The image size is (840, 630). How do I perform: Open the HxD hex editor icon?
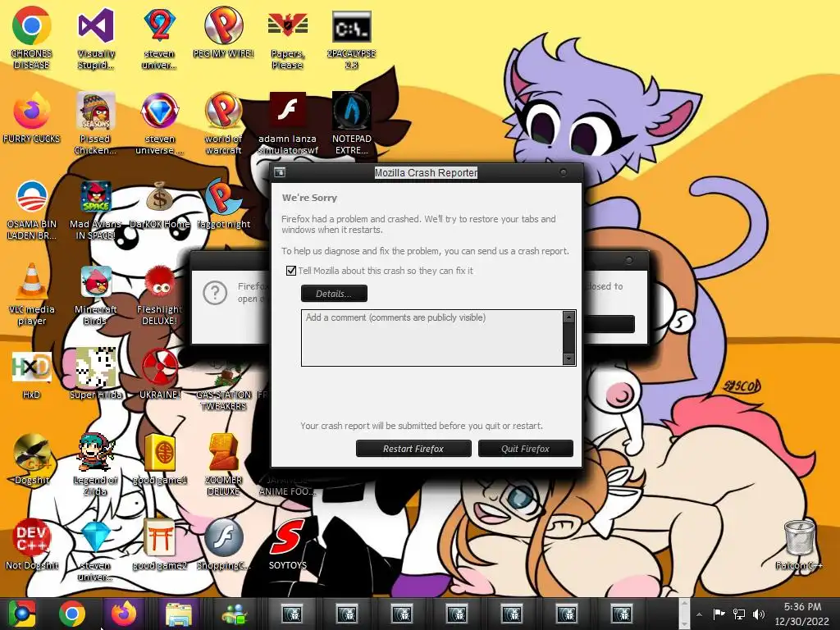[x=31, y=374]
